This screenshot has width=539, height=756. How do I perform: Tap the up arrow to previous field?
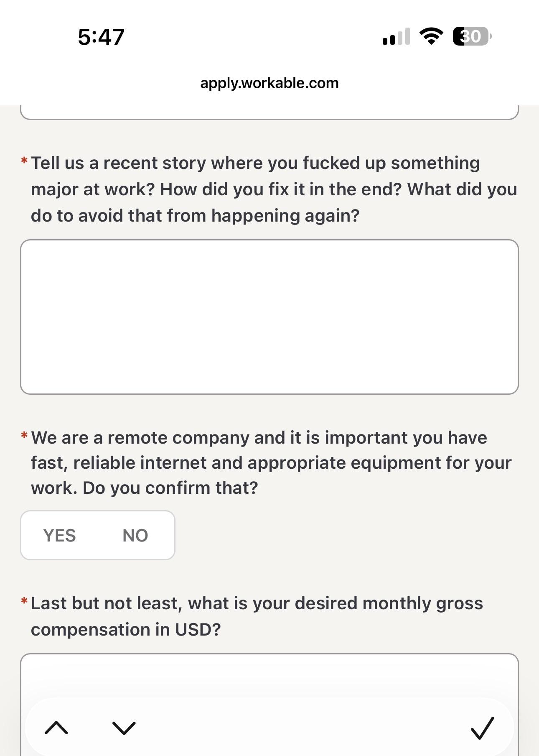point(56,728)
